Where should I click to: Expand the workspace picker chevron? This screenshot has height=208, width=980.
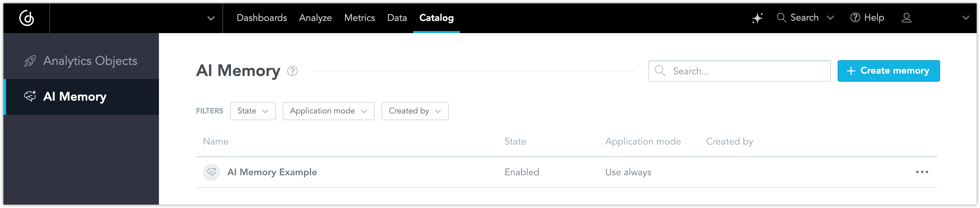coord(211,18)
